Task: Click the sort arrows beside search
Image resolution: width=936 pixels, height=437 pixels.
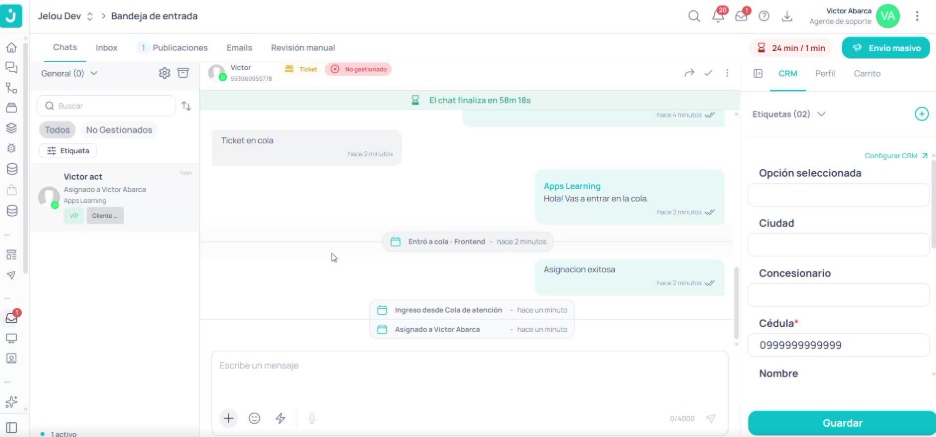Action: pyautogui.click(x=186, y=106)
